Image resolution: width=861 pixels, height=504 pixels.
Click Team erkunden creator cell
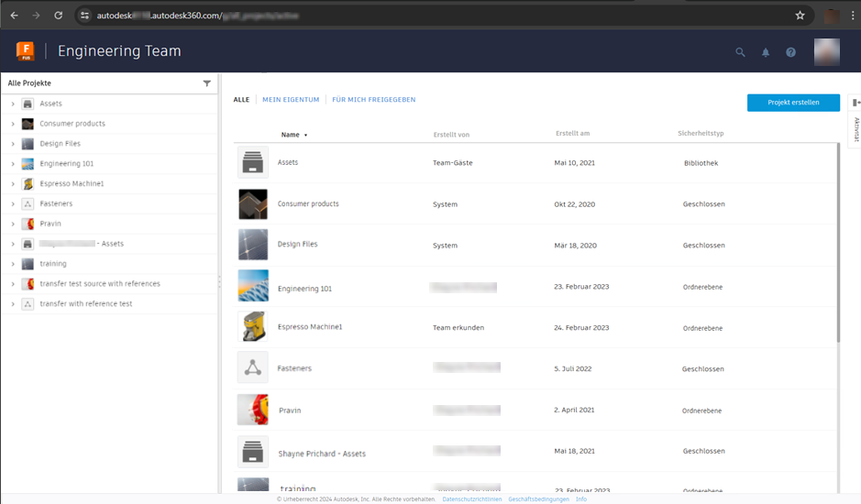(x=458, y=328)
